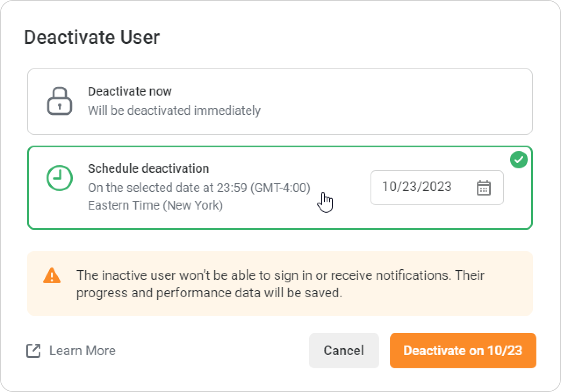Click the Deactivate User dialog heading
Viewport: 561px width, 392px height.
(x=92, y=37)
